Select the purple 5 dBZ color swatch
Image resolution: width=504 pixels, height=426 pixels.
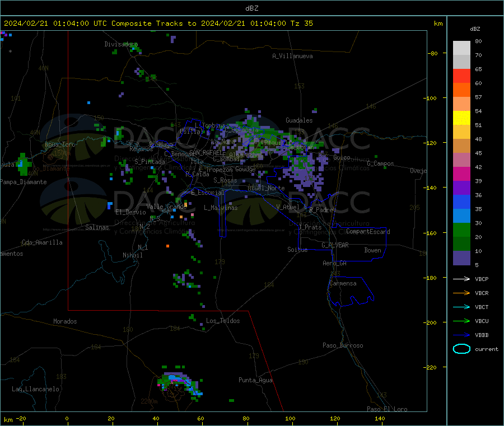[x=461, y=258]
